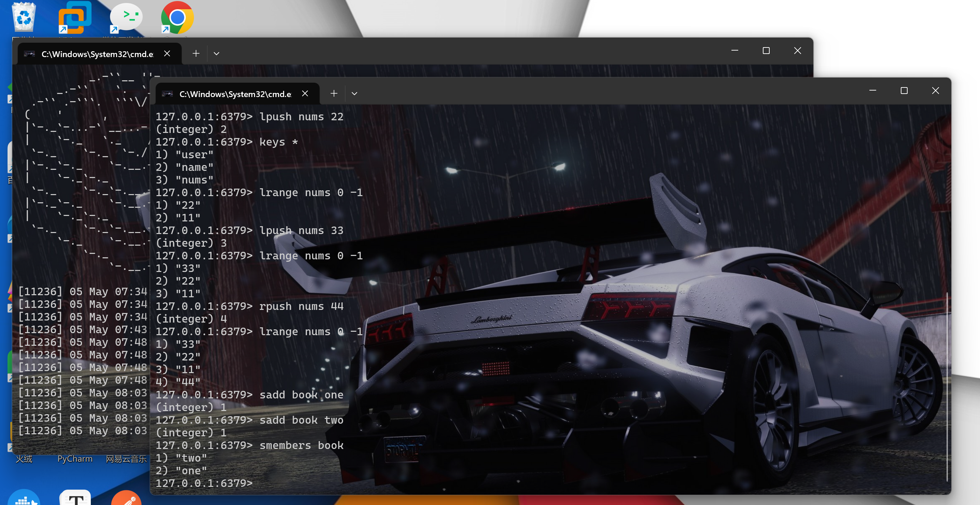This screenshot has width=980, height=505.
Task: Click the 1) "two" result line
Action: click(181, 458)
